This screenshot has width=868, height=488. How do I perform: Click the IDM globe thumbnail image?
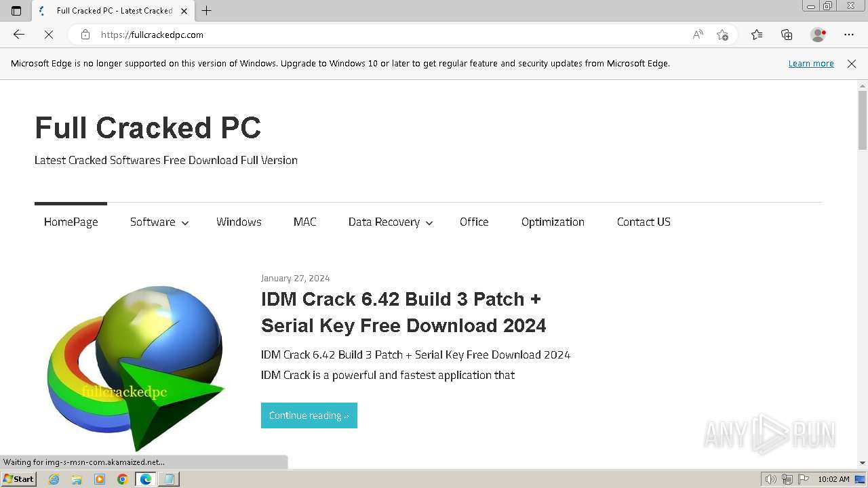pyautogui.click(x=136, y=367)
